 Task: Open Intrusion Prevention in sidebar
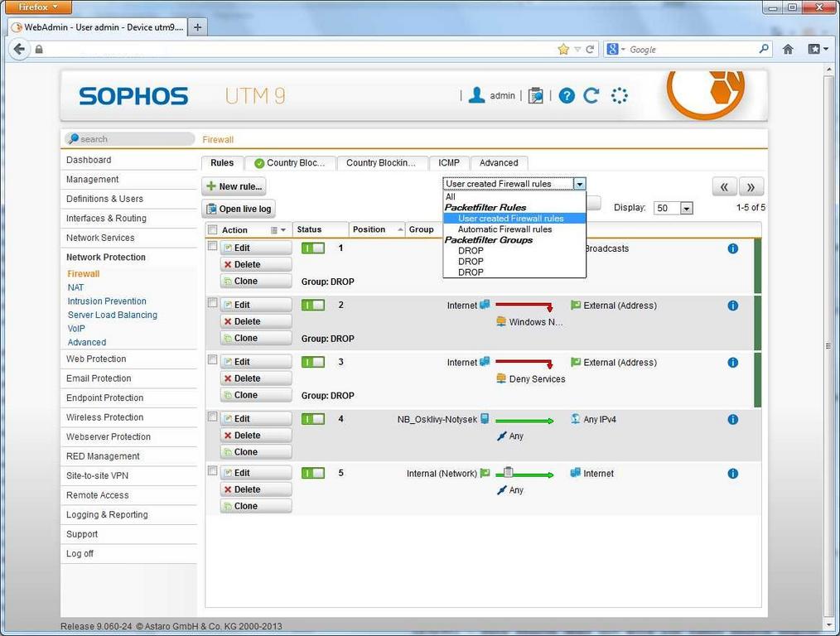point(107,301)
